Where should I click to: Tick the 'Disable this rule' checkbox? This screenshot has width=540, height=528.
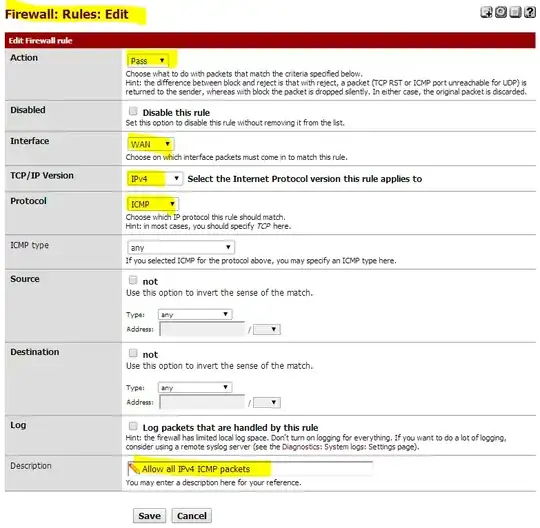(133, 111)
